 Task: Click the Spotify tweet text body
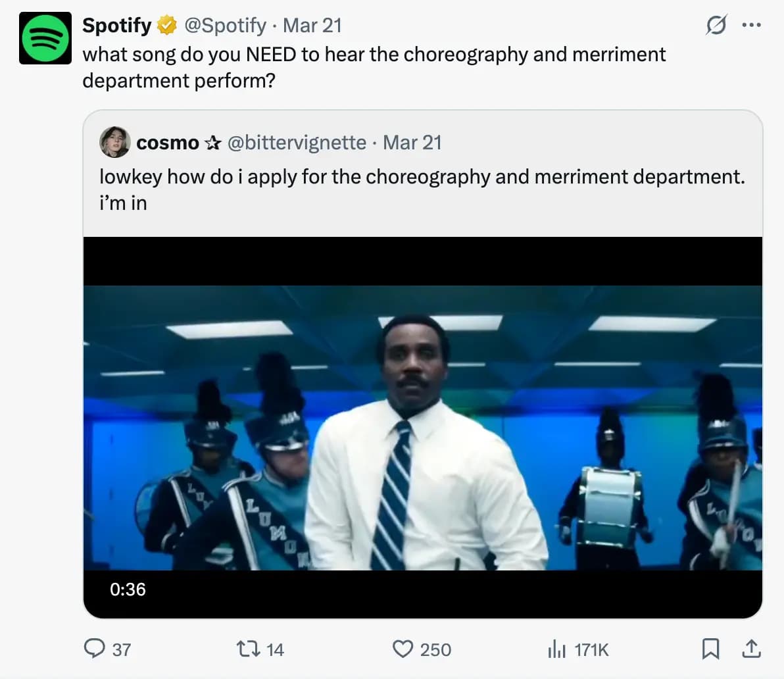tap(374, 67)
